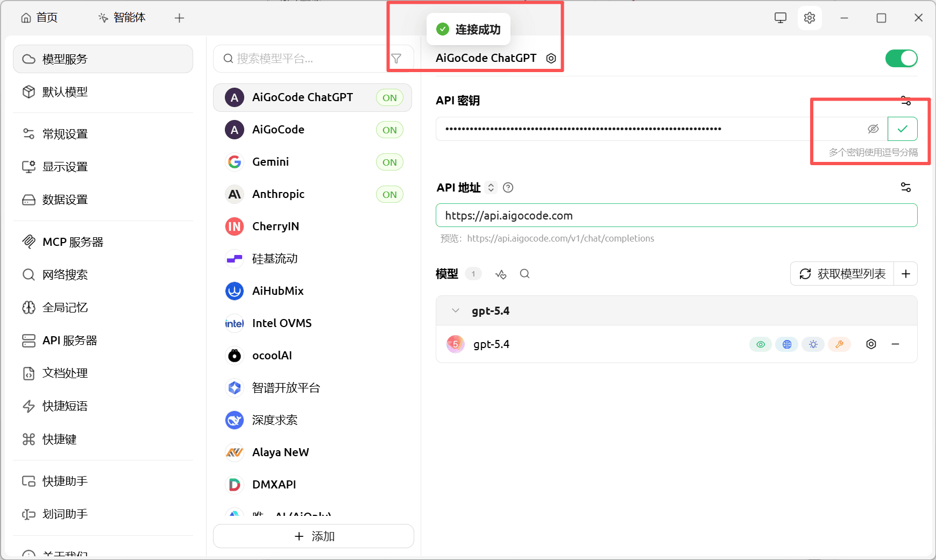
Task: Select the AiGoCode provider row
Action: (x=313, y=130)
